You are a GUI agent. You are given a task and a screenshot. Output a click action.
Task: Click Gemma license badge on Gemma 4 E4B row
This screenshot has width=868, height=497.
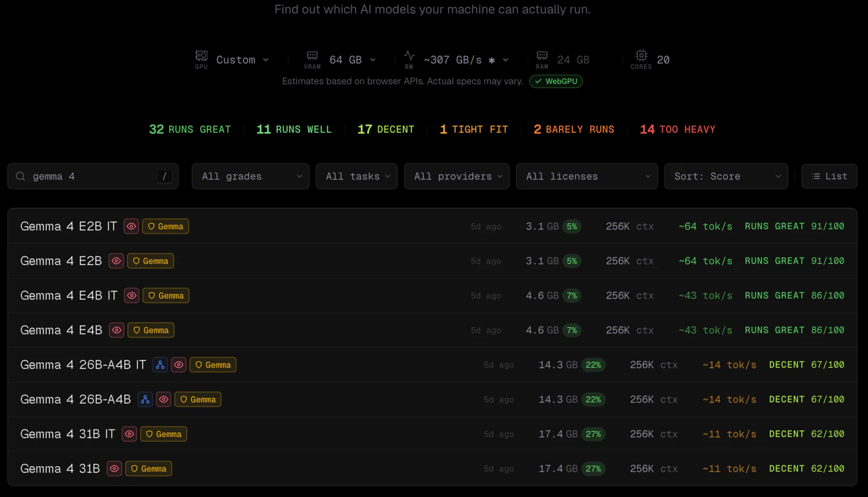click(x=151, y=330)
